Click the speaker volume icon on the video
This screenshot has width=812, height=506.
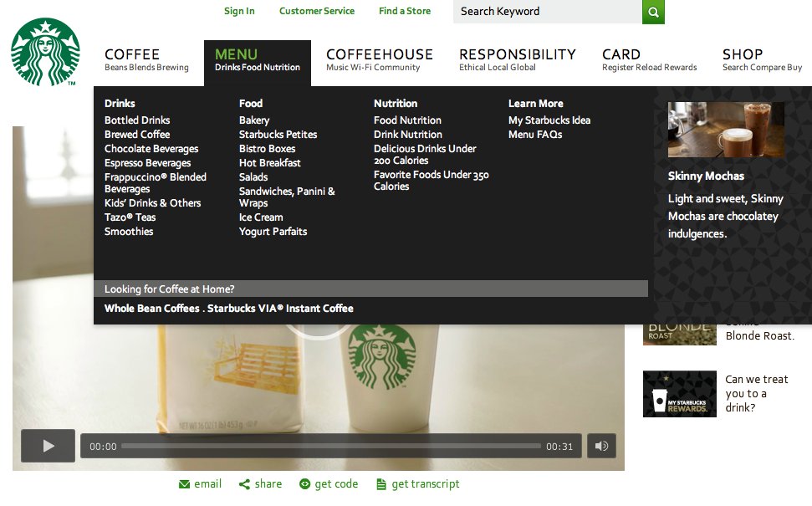pos(600,446)
